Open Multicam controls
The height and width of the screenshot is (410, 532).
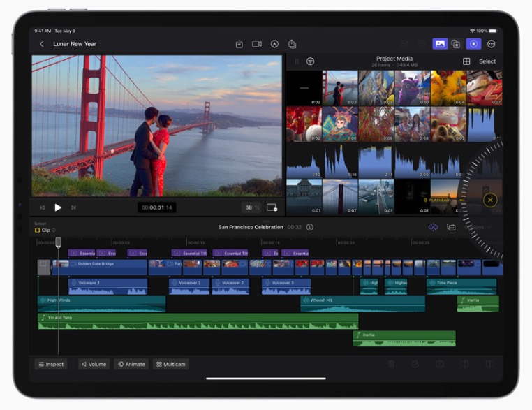click(x=171, y=364)
